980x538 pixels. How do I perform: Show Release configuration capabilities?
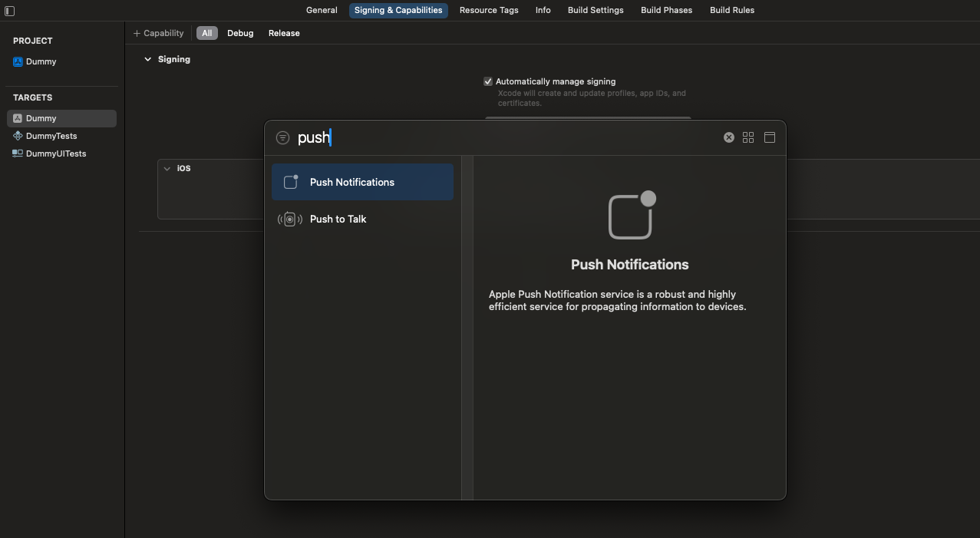tap(284, 33)
